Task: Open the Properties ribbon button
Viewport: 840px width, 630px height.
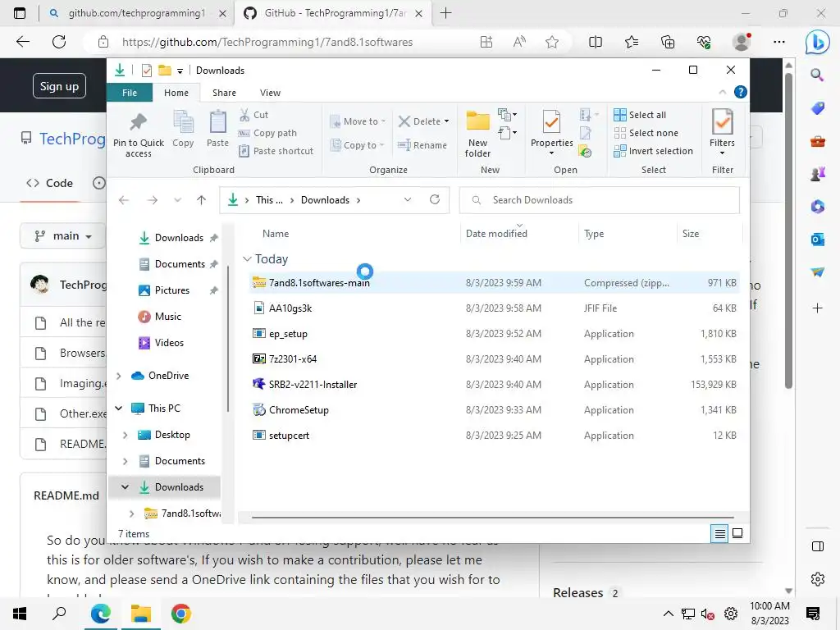Action: 552,133
